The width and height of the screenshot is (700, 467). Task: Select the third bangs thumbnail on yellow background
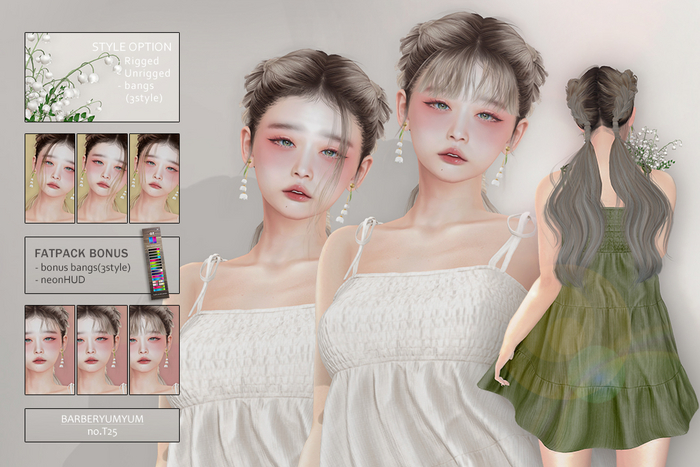click(x=154, y=178)
